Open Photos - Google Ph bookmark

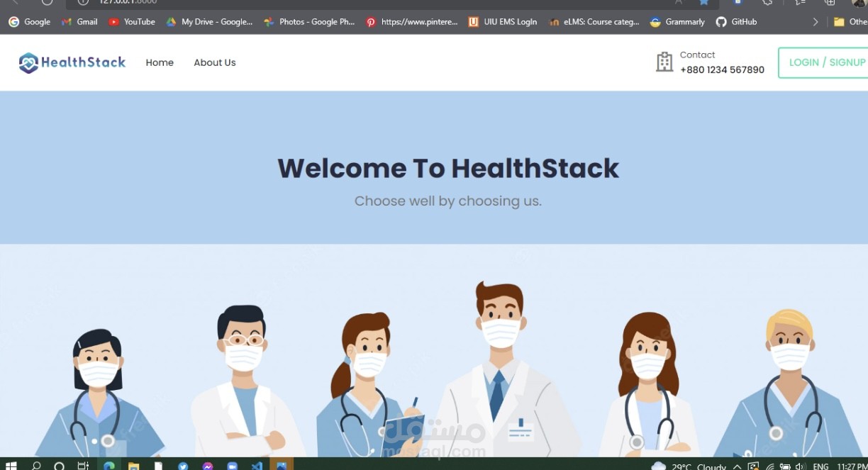click(x=310, y=22)
